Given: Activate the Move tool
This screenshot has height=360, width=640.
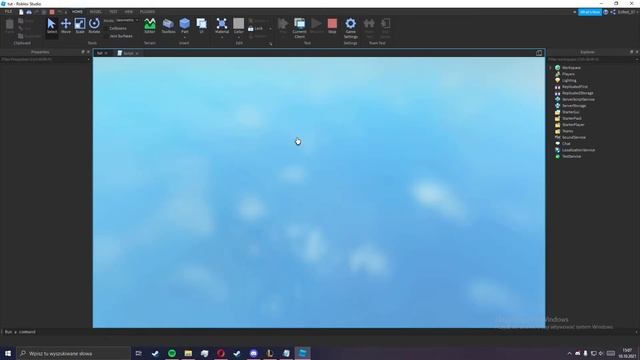Looking at the screenshot, I should click(66, 26).
